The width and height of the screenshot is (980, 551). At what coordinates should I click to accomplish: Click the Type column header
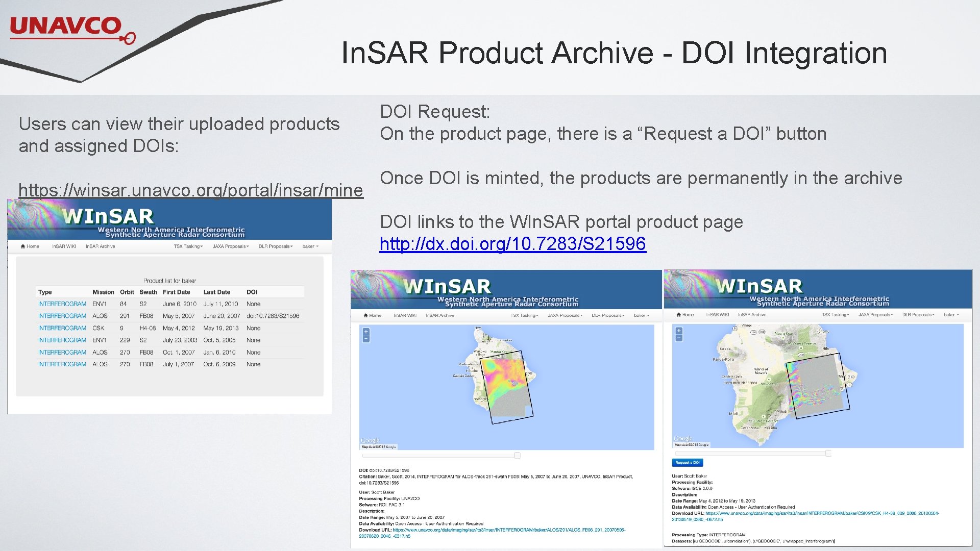pos(45,292)
